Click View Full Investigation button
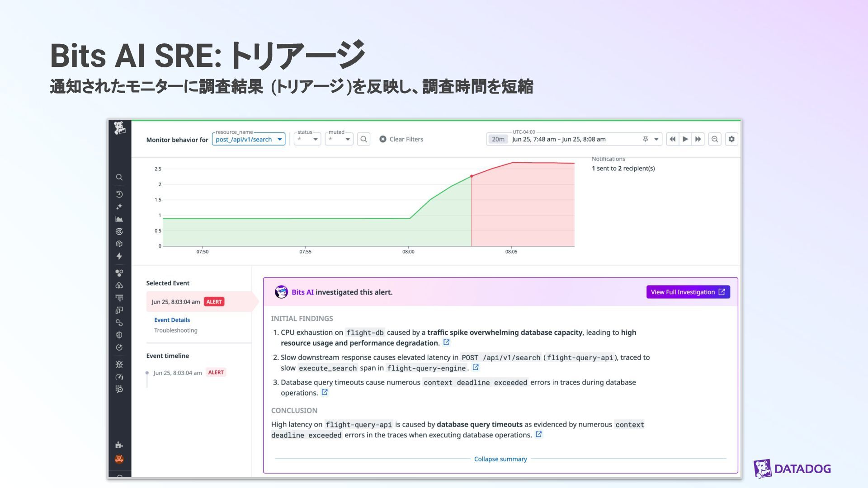This screenshot has height=488, width=868. (x=688, y=292)
